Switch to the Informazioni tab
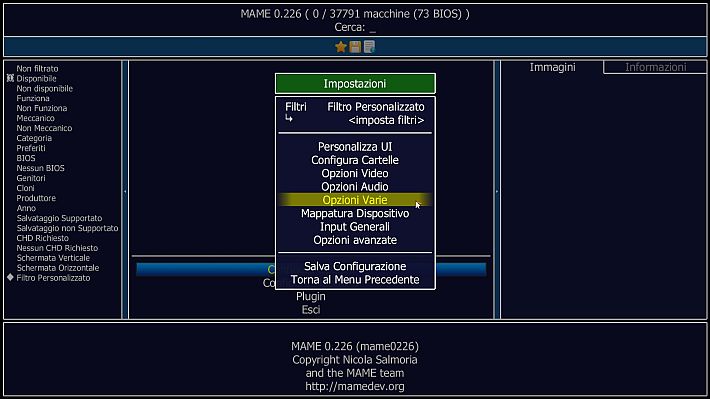The height and width of the screenshot is (399, 710). [x=655, y=67]
